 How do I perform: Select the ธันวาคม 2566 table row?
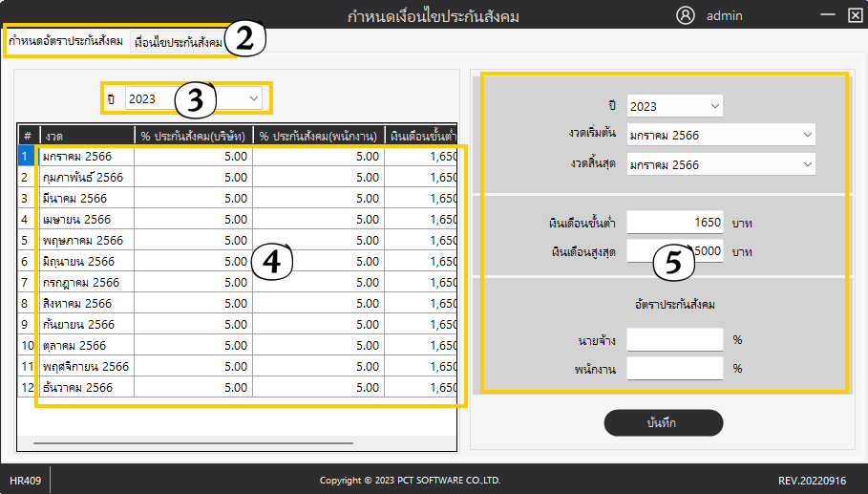(86, 387)
